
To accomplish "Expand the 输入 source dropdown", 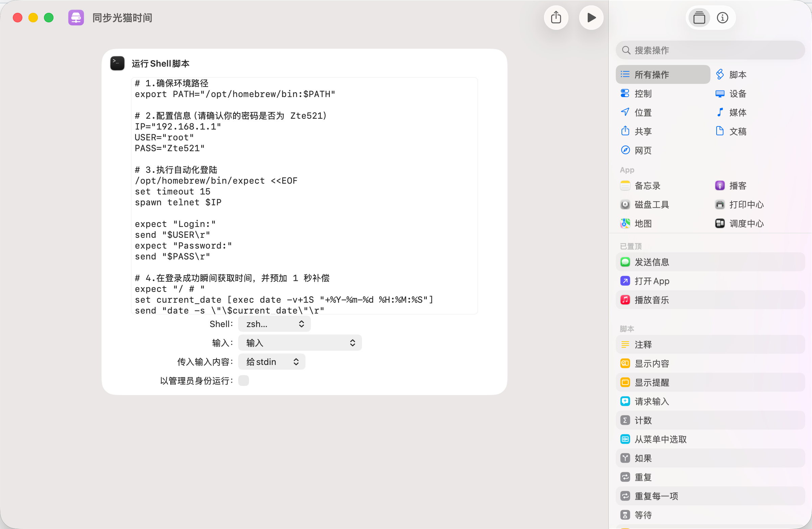I will 299,343.
